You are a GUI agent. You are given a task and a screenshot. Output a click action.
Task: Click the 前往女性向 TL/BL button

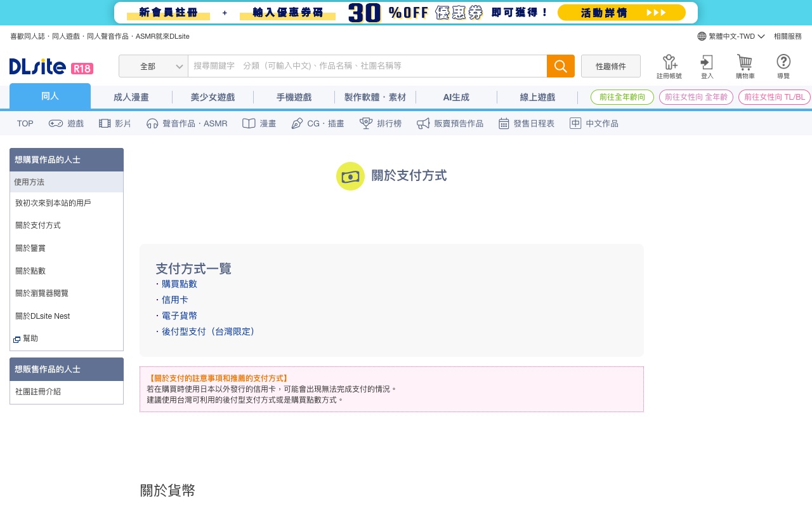click(775, 97)
